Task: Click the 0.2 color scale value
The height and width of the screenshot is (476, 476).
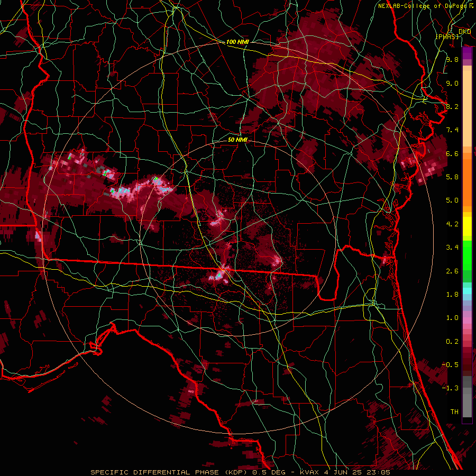Action: 452,342
